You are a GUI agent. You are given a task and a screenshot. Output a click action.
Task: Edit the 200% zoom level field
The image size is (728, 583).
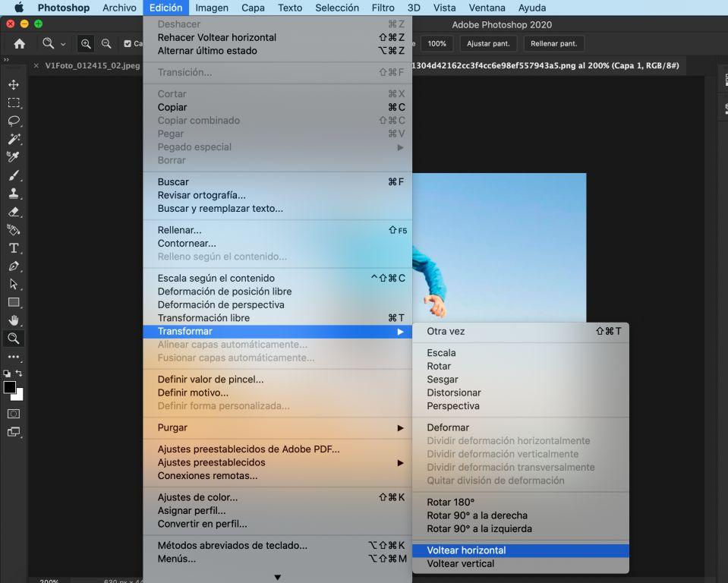pos(49,580)
